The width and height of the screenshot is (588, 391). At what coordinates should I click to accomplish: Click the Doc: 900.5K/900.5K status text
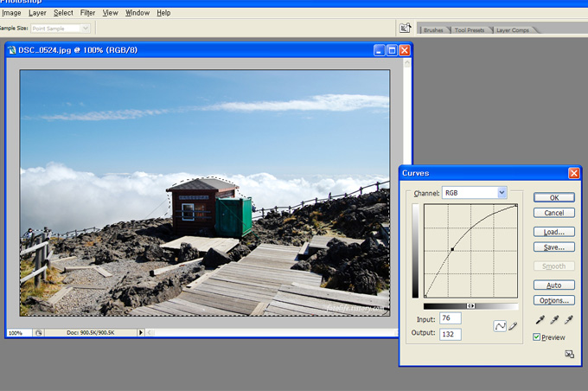tap(91, 332)
